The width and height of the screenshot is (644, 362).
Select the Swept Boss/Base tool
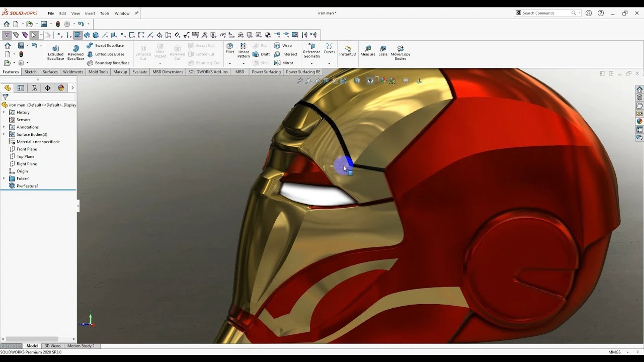coord(105,45)
